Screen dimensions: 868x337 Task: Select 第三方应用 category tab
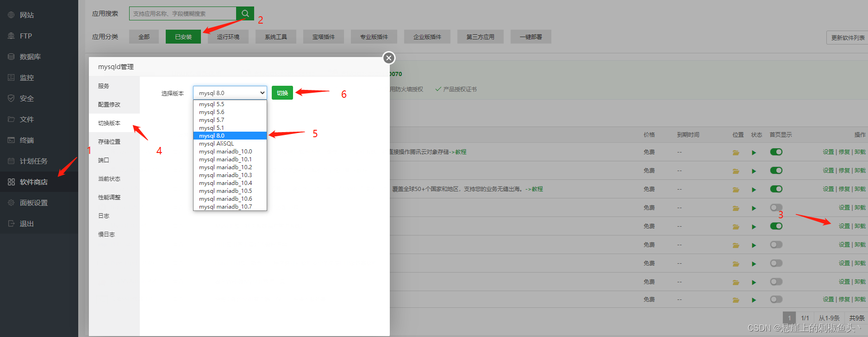click(480, 37)
